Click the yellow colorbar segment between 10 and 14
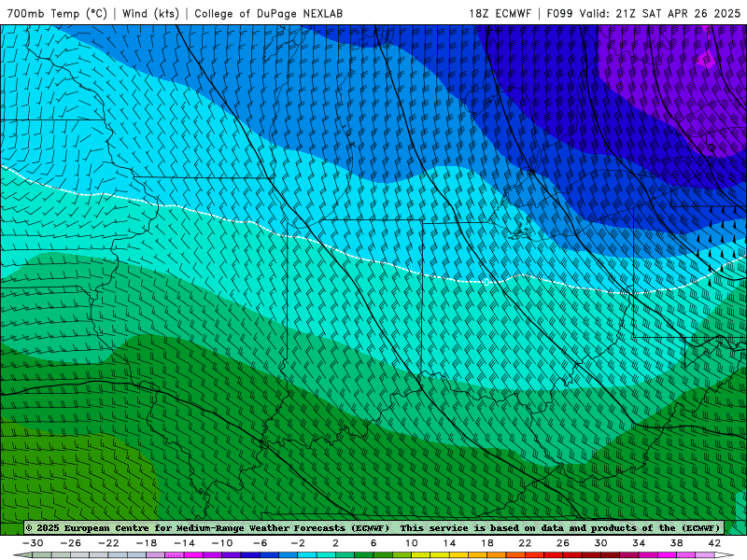This screenshot has width=747, height=560. (x=440, y=554)
